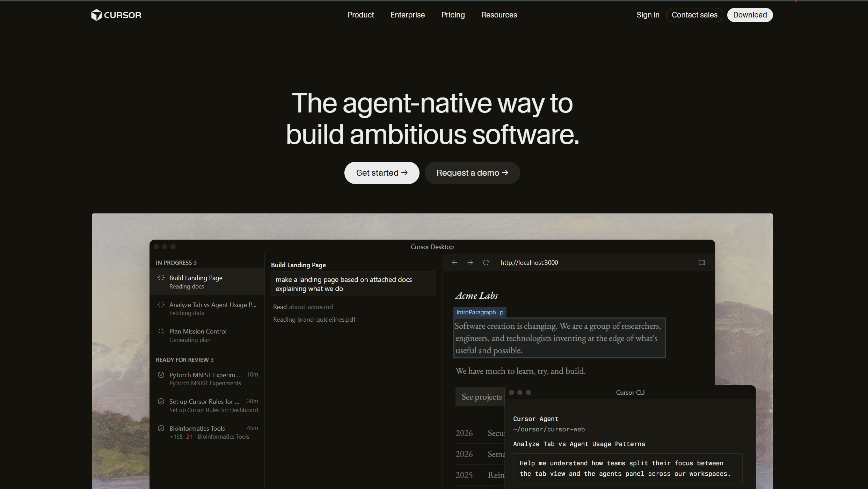Click the browser forward arrow icon
This screenshot has height=489, width=868.
pyautogui.click(x=470, y=263)
